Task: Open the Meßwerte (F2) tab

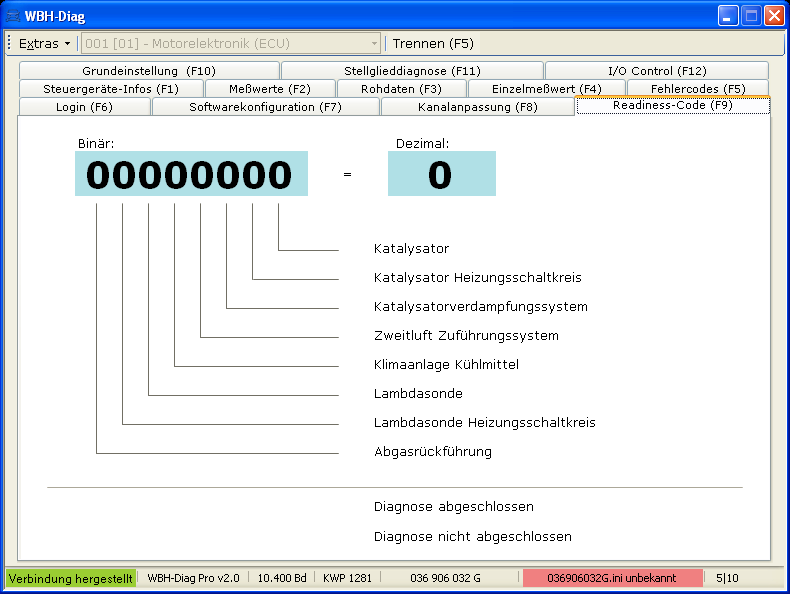Action: (x=270, y=89)
